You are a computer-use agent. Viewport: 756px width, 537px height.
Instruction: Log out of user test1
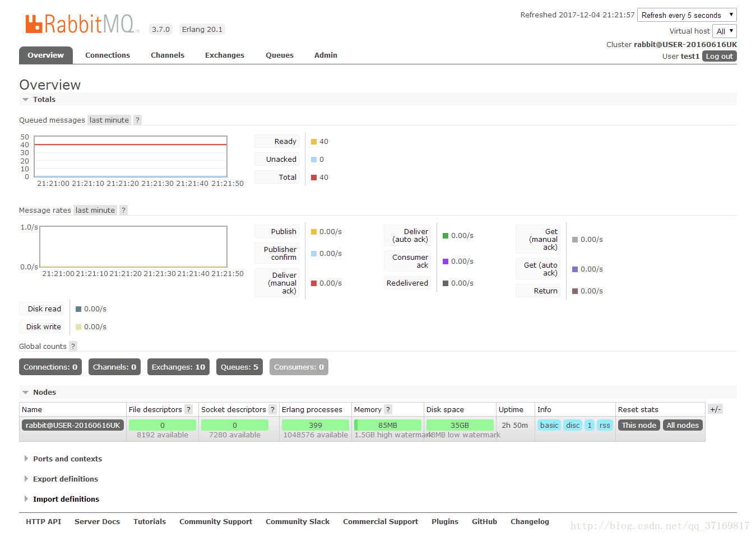tap(720, 56)
